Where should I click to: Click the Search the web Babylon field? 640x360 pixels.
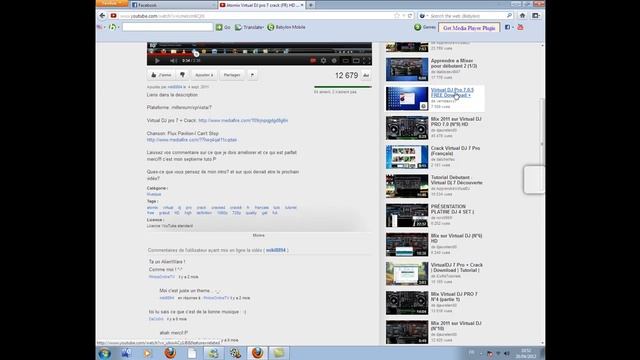(467, 16)
